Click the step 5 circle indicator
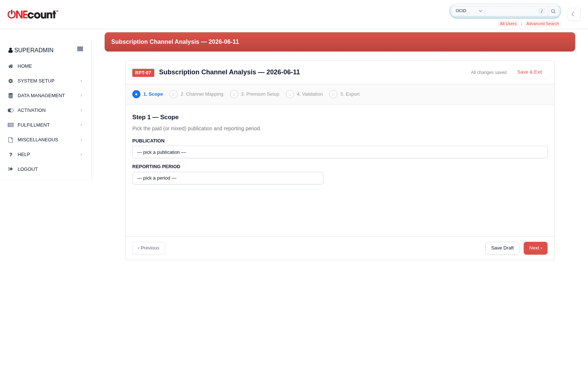 (333, 94)
